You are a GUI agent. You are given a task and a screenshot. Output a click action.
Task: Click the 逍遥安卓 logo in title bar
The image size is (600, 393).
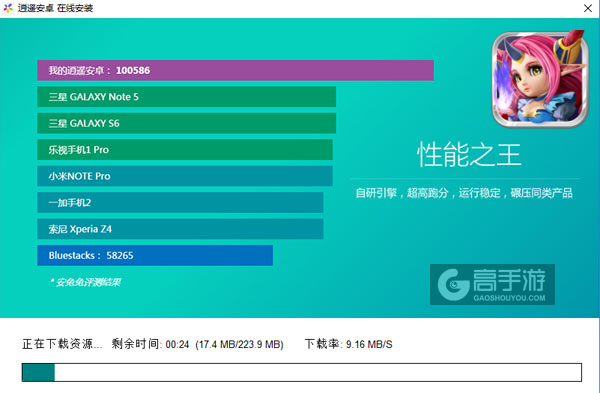(x=8, y=8)
